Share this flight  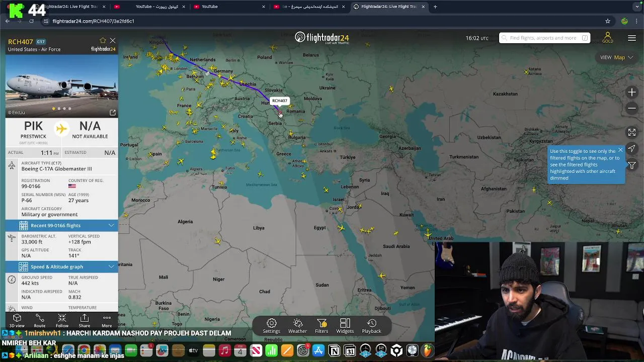click(x=85, y=321)
